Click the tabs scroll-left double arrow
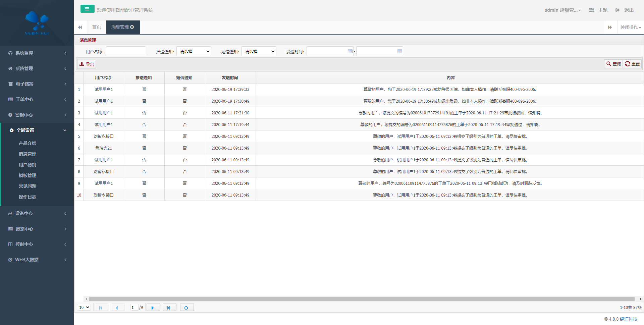 (x=80, y=27)
